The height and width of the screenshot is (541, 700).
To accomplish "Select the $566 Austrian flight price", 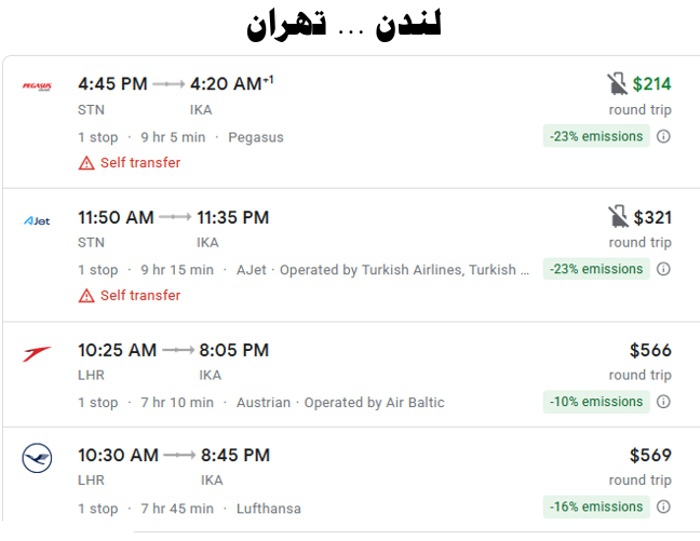I will [650, 350].
